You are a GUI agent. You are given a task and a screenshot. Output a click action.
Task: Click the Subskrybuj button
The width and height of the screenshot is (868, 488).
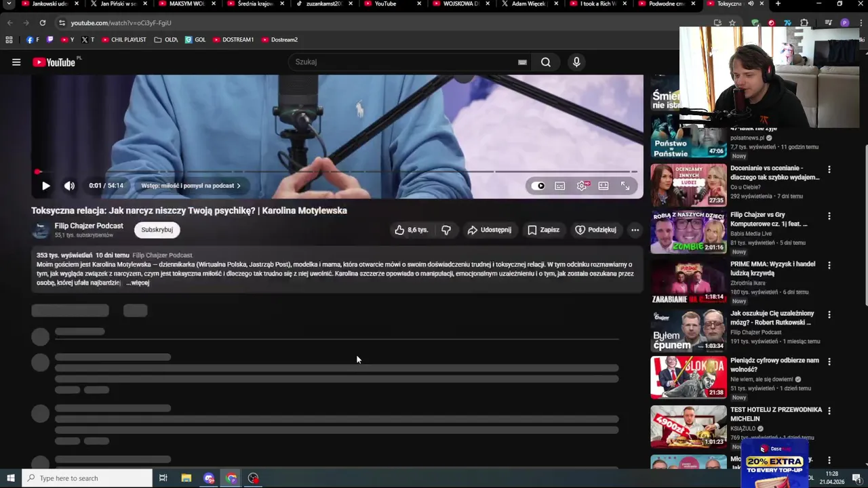pyautogui.click(x=157, y=230)
